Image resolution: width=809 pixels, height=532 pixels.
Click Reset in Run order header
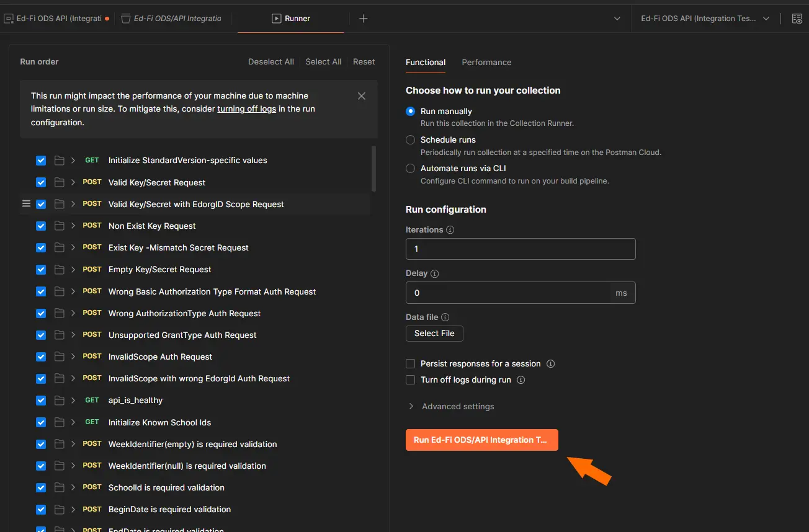point(364,62)
